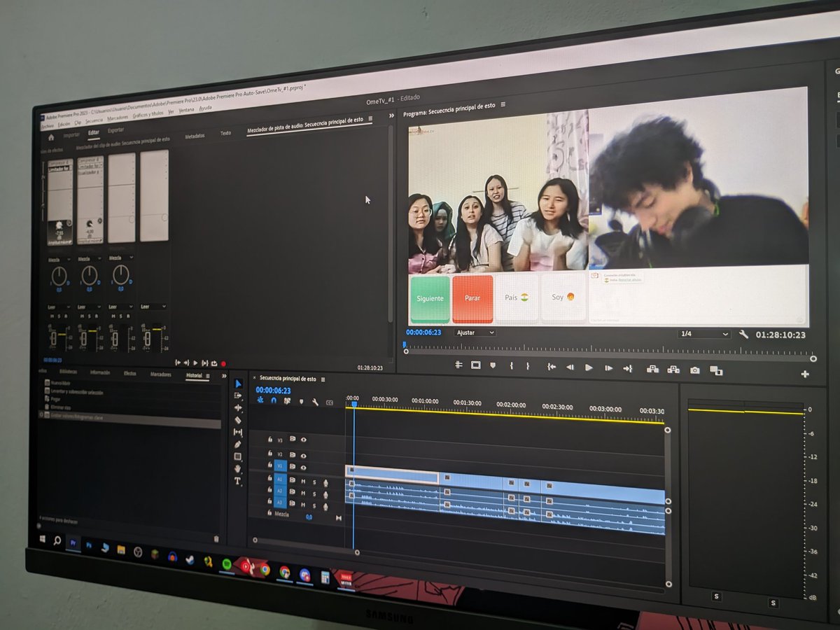The width and height of the screenshot is (840, 630).
Task: Open timeline display settings wrench
Action: coord(316,402)
